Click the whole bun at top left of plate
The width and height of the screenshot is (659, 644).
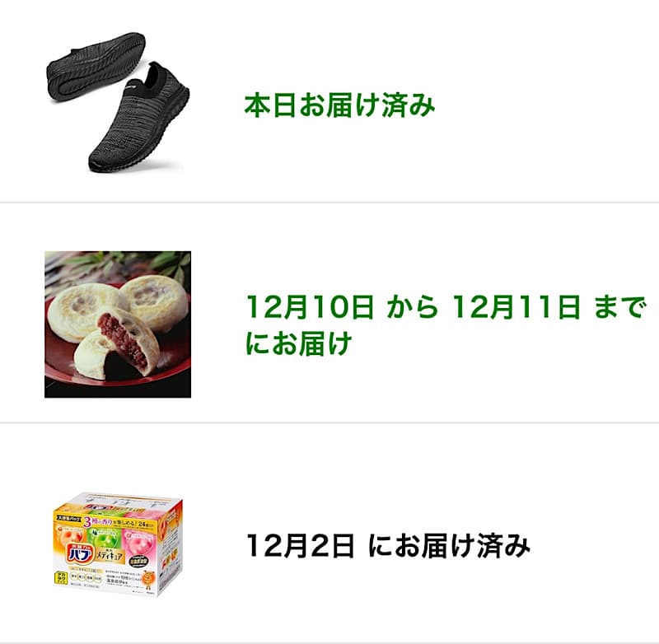point(86,310)
